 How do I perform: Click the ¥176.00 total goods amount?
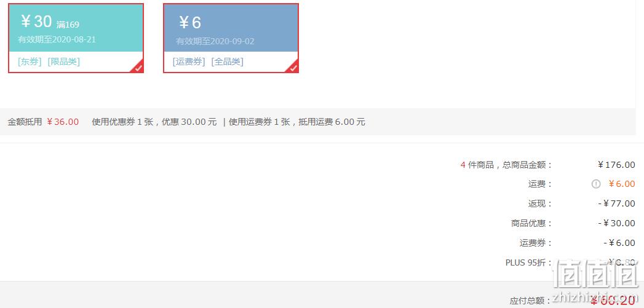tap(616, 165)
